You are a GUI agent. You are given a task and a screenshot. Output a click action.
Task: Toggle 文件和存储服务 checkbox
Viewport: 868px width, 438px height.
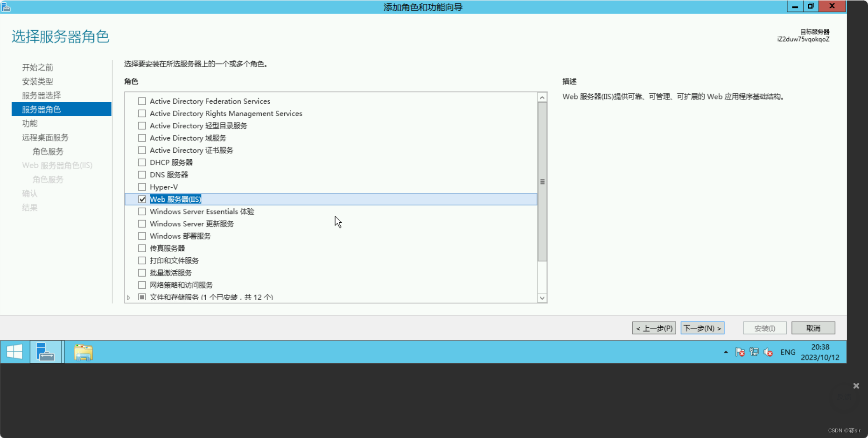pyautogui.click(x=142, y=297)
